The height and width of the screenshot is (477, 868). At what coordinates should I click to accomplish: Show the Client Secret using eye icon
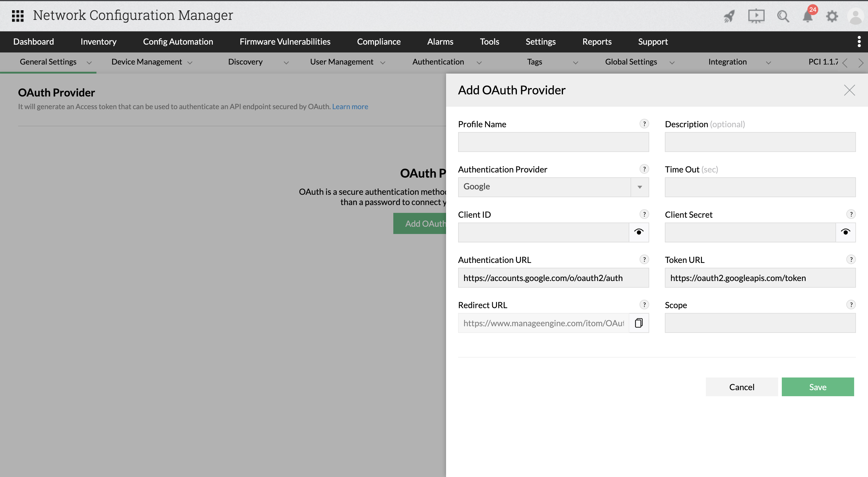845,232
